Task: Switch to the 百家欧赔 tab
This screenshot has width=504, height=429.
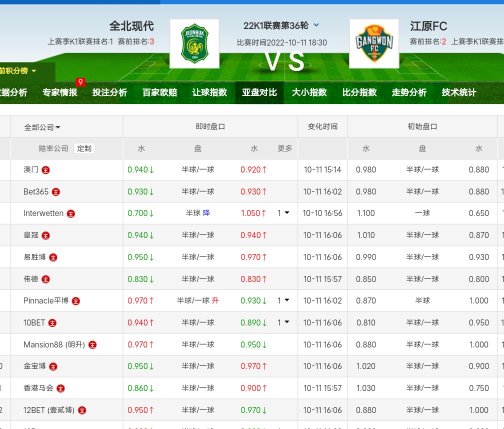Action: coord(159,92)
